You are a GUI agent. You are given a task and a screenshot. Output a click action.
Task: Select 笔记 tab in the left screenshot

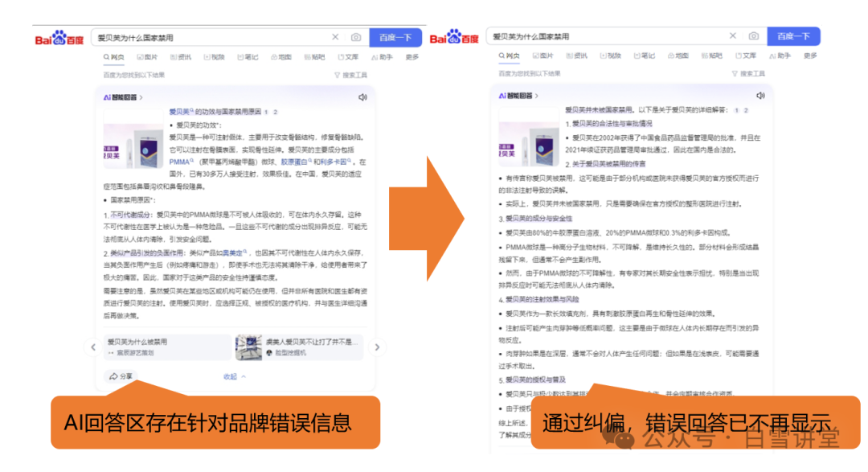[x=248, y=57]
